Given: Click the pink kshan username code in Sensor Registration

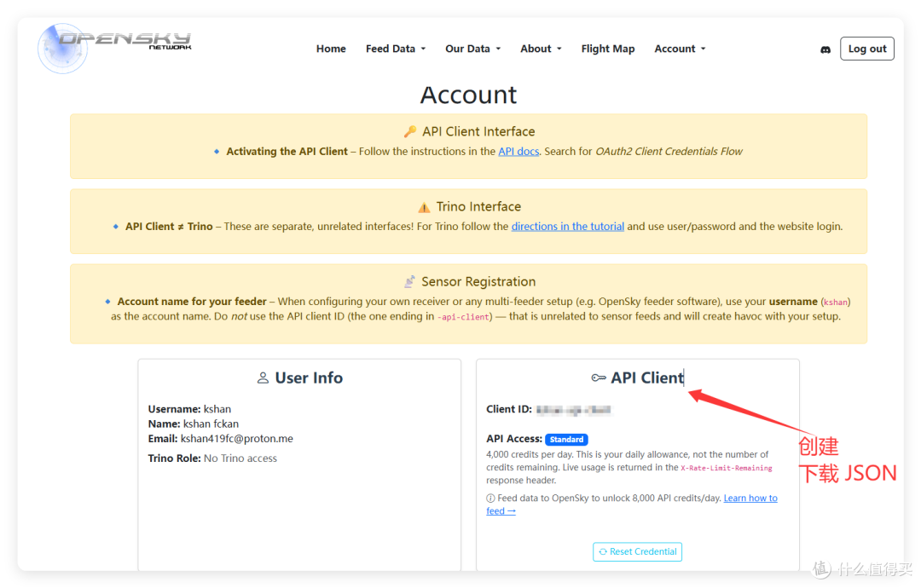Looking at the screenshot, I should (x=835, y=303).
